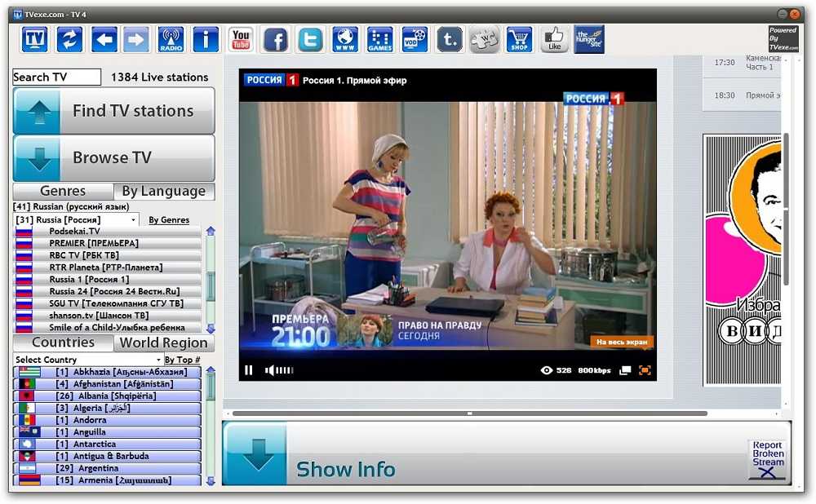
Task: Click the Like thumbs-up icon
Action: [554, 39]
